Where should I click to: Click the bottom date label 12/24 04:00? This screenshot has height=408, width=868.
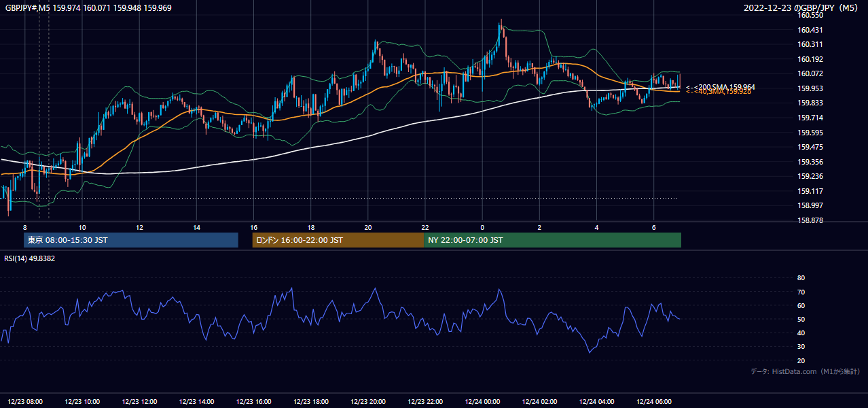pyautogui.click(x=596, y=401)
